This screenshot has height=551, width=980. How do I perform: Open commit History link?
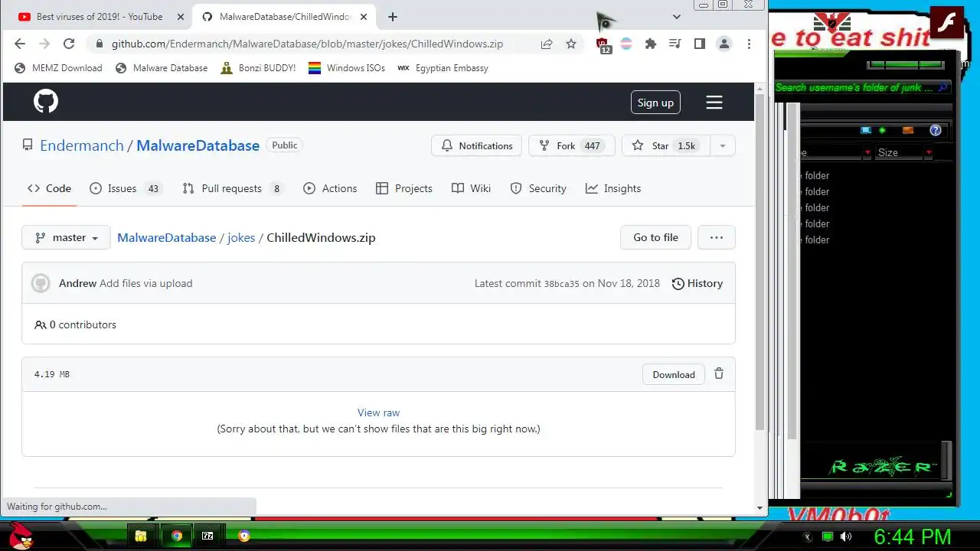697,283
